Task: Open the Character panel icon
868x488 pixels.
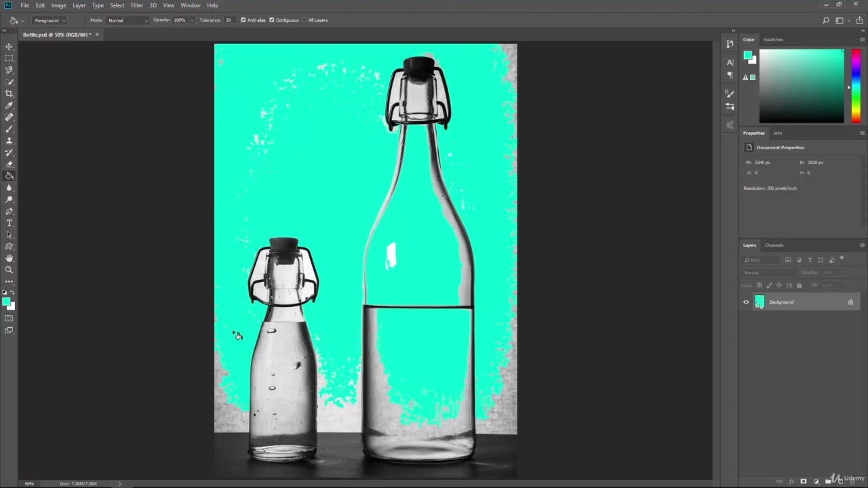Action: pyautogui.click(x=730, y=62)
